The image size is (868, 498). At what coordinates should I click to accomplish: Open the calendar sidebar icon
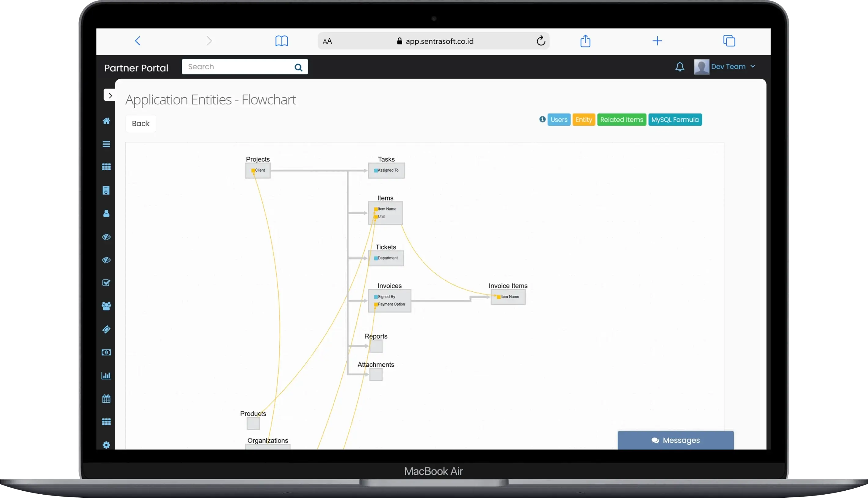[x=107, y=399]
